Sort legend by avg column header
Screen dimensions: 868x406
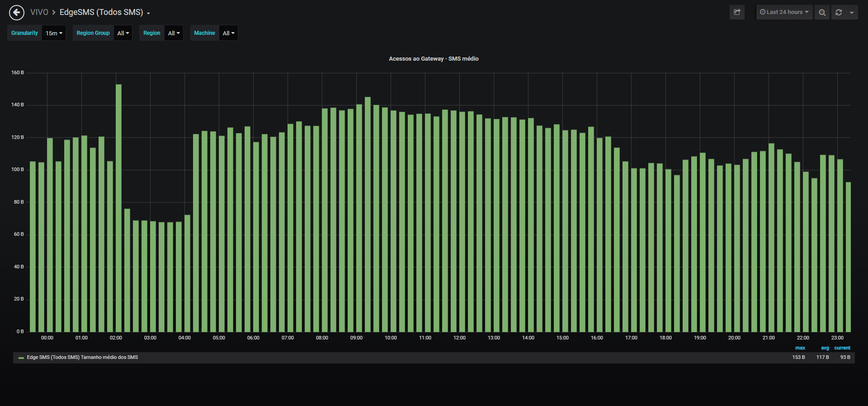[x=825, y=348]
